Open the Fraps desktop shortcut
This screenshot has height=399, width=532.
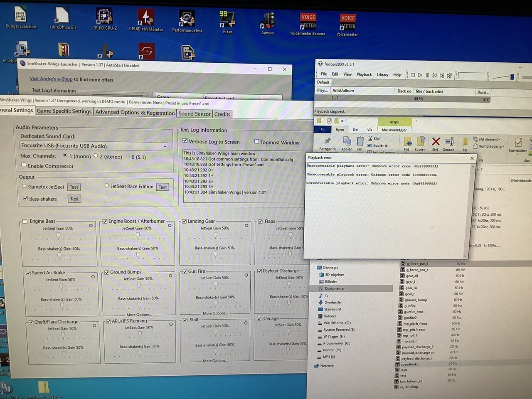[x=227, y=22]
